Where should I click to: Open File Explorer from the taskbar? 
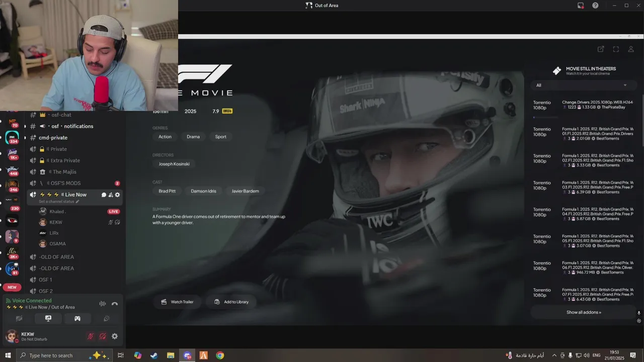click(171, 355)
